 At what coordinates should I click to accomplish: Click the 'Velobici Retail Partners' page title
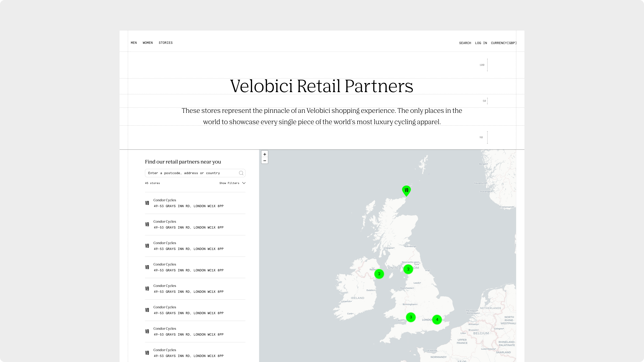click(322, 86)
